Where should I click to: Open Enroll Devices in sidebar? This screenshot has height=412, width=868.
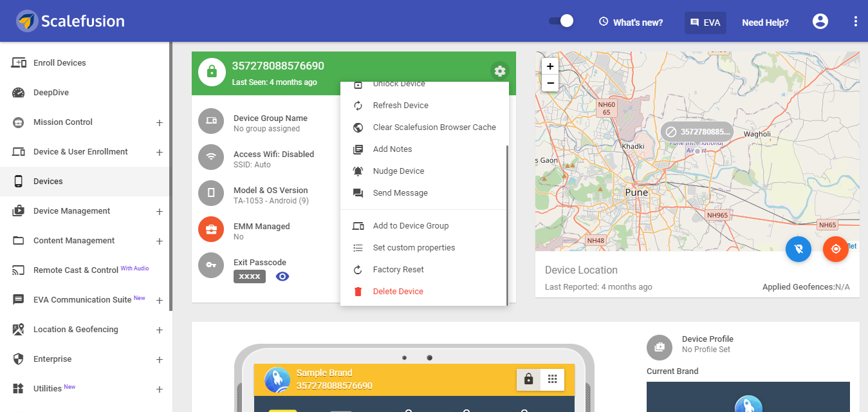[x=86, y=63]
